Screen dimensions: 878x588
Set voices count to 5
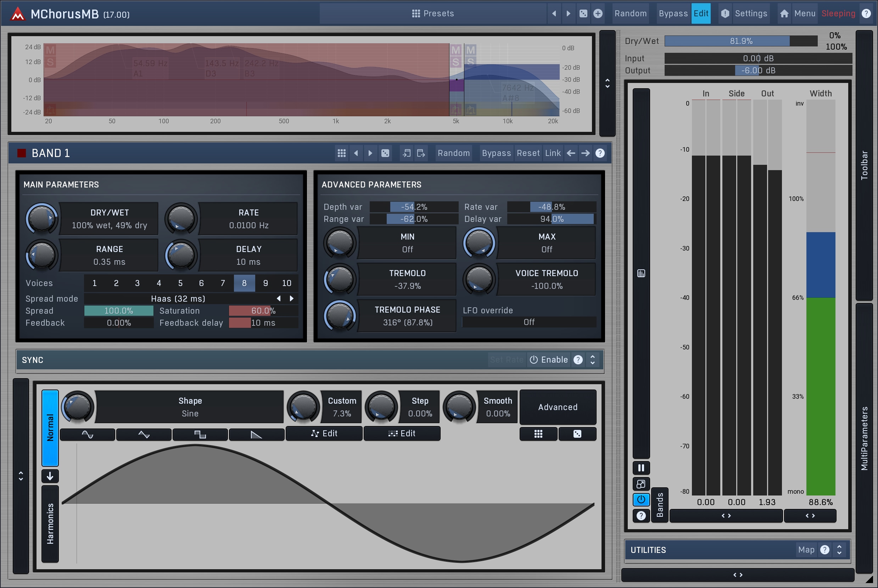pos(180,283)
